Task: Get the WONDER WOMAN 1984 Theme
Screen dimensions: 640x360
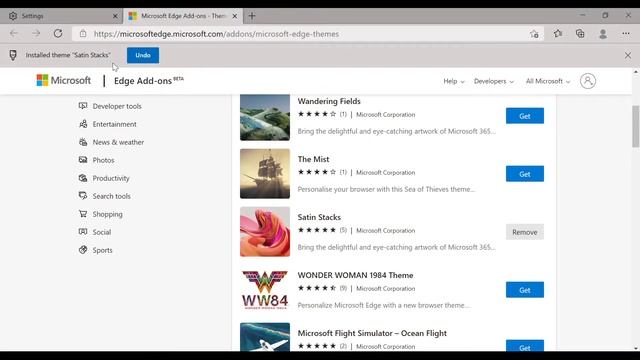Action: [x=524, y=290]
